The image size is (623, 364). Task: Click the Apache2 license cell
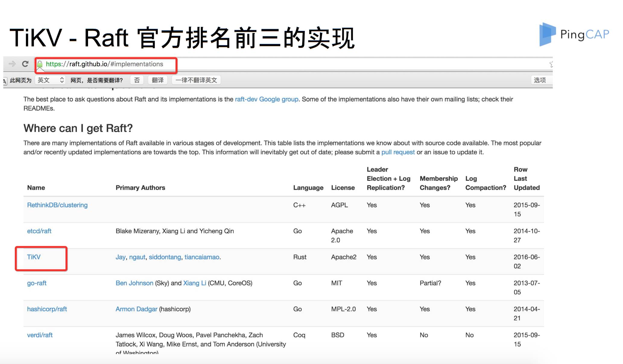click(344, 257)
